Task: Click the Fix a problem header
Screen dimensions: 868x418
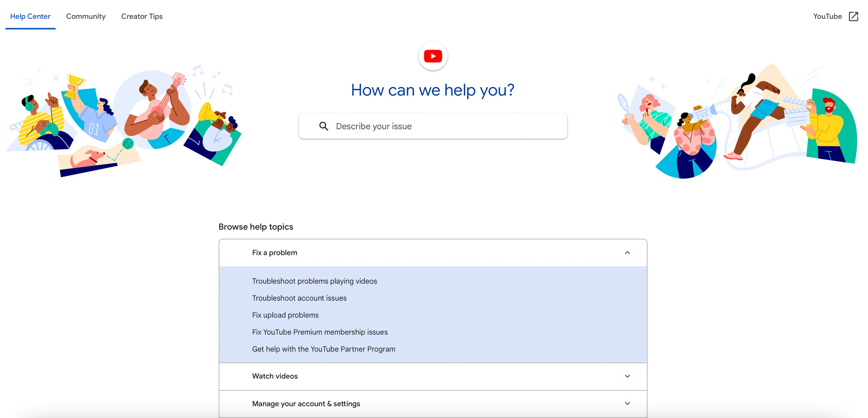Action: [433, 253]
